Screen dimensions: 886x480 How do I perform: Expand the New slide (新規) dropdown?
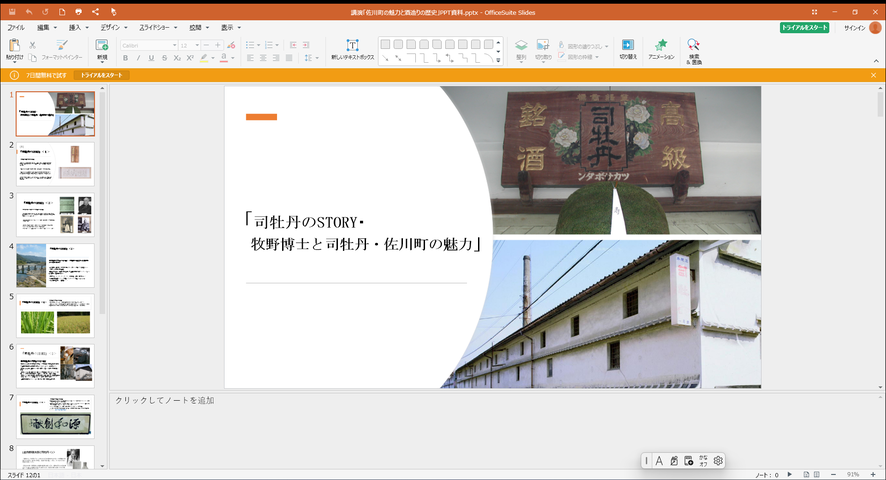click(x=102, y=62)
